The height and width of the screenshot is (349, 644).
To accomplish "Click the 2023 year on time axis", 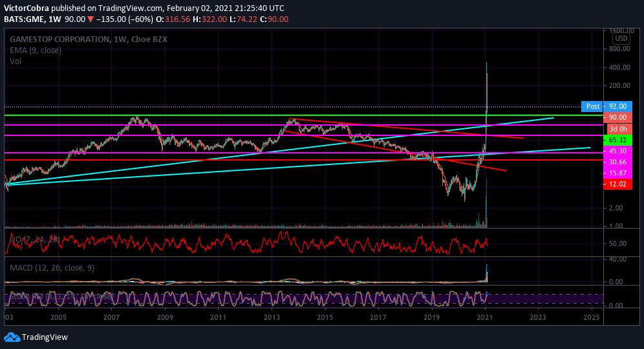I will click(x=538, y=317).
